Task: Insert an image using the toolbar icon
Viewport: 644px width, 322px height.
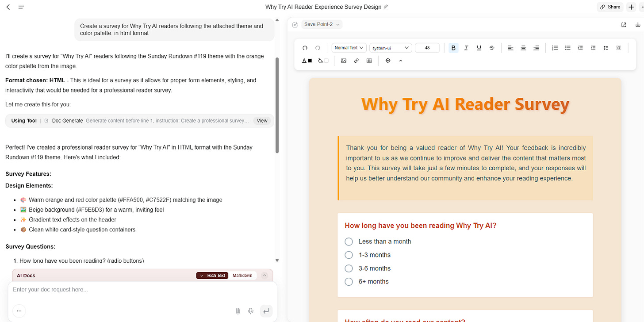Action: [x=344, y=61]
